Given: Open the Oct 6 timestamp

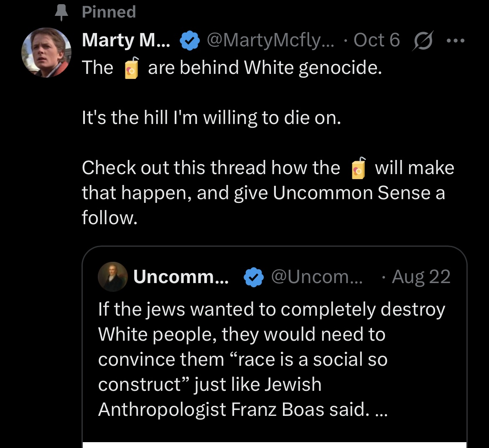Looking at the screenshot, I should [377, 40].
